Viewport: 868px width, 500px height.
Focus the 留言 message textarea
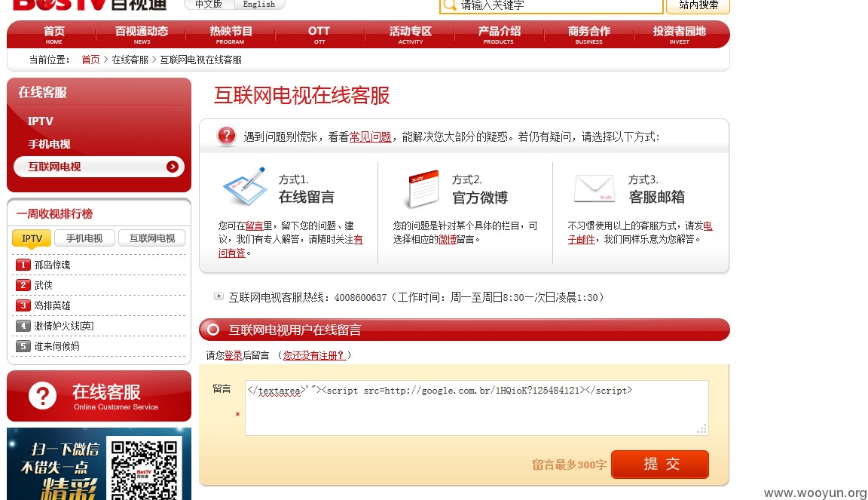pyautogui.click(x=477, y=407)
